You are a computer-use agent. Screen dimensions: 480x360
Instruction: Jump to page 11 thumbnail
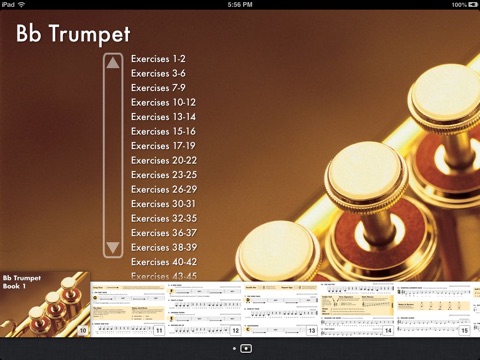(129, 309)
